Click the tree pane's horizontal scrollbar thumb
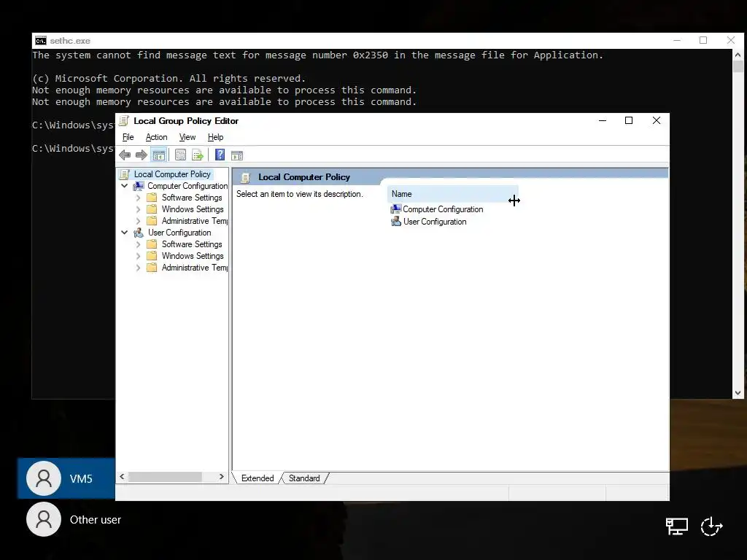Viewport: 747px width, 560px height. coord(165,477)
